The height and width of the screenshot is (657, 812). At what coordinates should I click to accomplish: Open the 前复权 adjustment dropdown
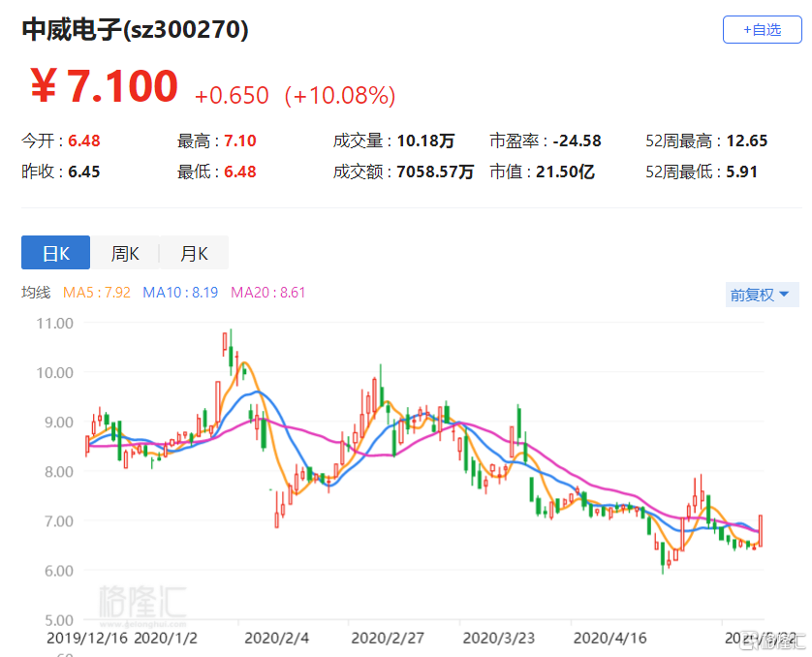[x=762, y=295]
